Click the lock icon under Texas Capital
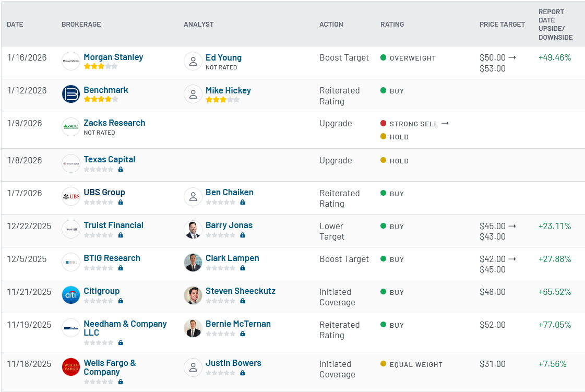585x392 pixels. tap(121, 170)
